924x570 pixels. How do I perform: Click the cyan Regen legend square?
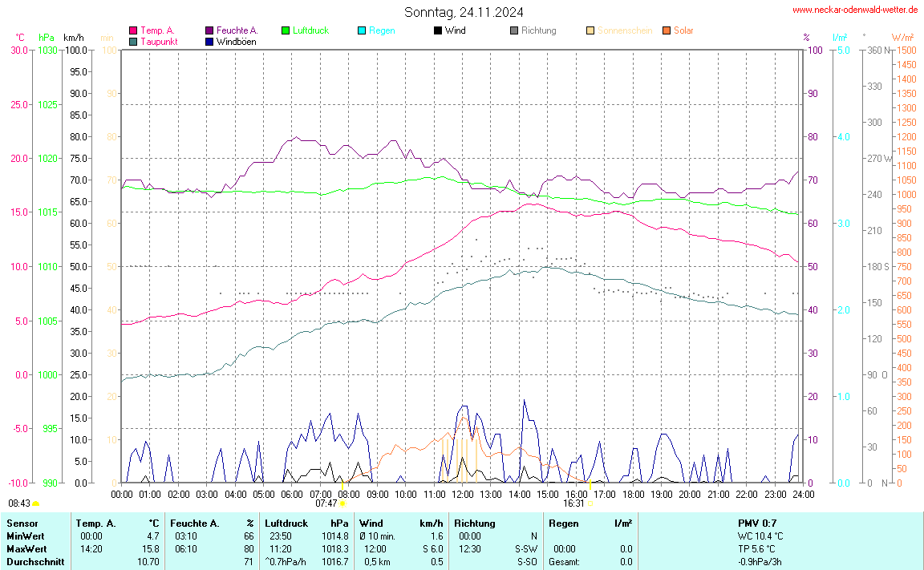coord(362,30)
